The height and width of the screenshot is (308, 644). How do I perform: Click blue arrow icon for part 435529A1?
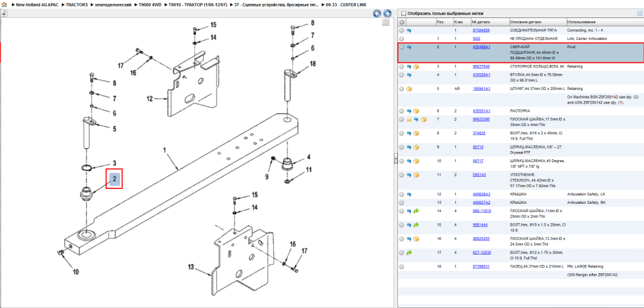[x=409, y=75]
